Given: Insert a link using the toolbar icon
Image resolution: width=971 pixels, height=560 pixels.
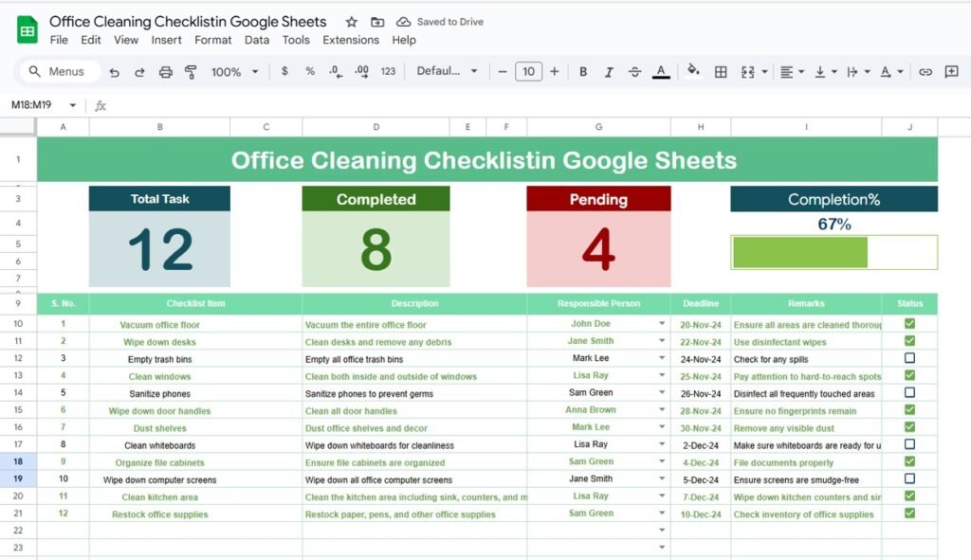Looking at the screenshot, I should pos(926,71).
